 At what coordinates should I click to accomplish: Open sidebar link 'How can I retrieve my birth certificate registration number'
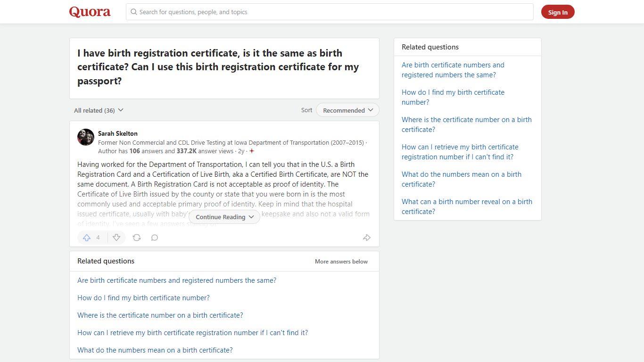(x=460, y=152)
